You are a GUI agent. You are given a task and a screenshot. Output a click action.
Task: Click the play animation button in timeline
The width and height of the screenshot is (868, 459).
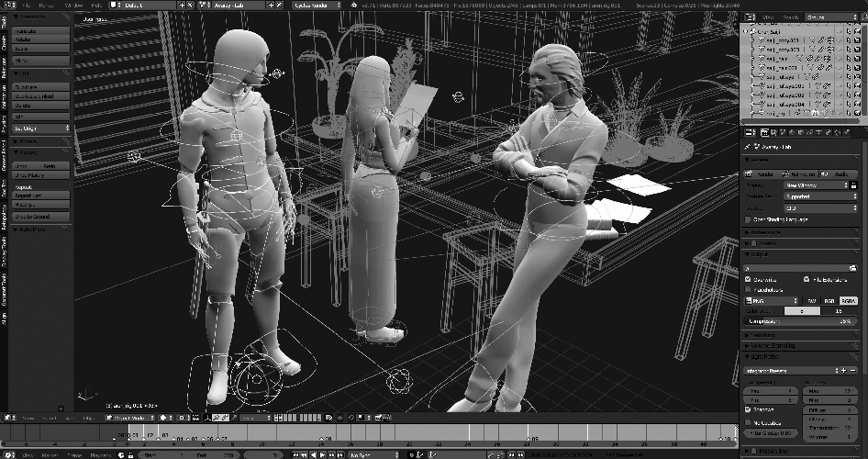coord(322,455)
